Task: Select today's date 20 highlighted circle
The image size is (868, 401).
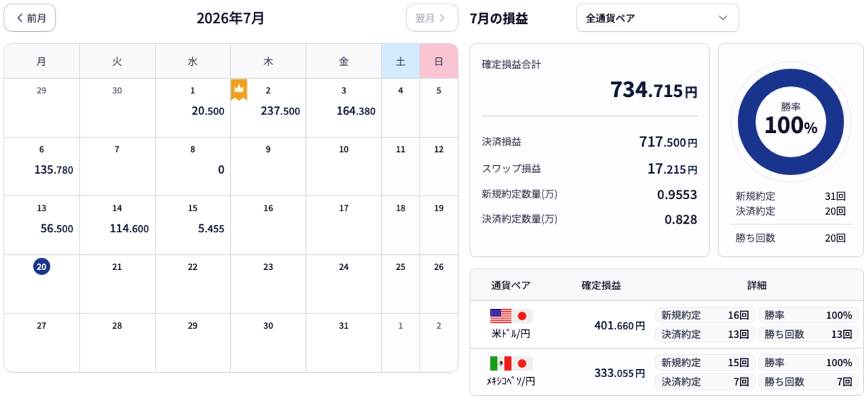Action: tap(42, 266)
